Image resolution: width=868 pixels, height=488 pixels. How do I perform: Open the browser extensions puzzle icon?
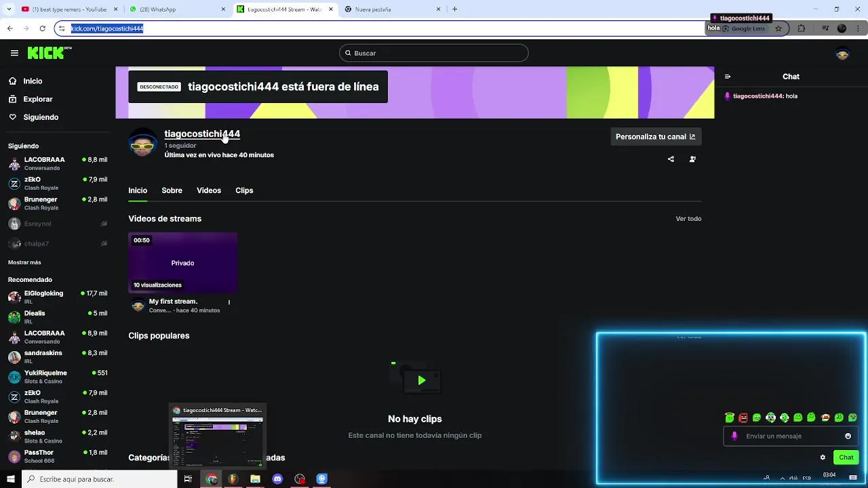(802, 28)
